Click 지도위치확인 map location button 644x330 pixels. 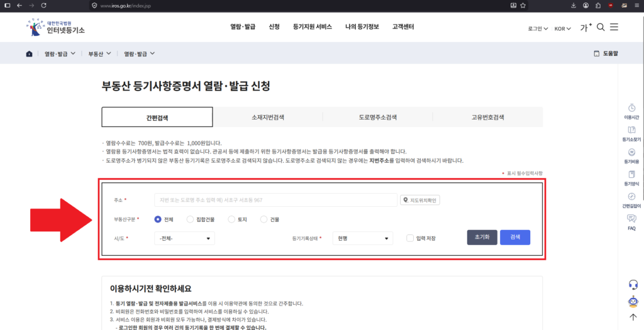pos(420,200)
